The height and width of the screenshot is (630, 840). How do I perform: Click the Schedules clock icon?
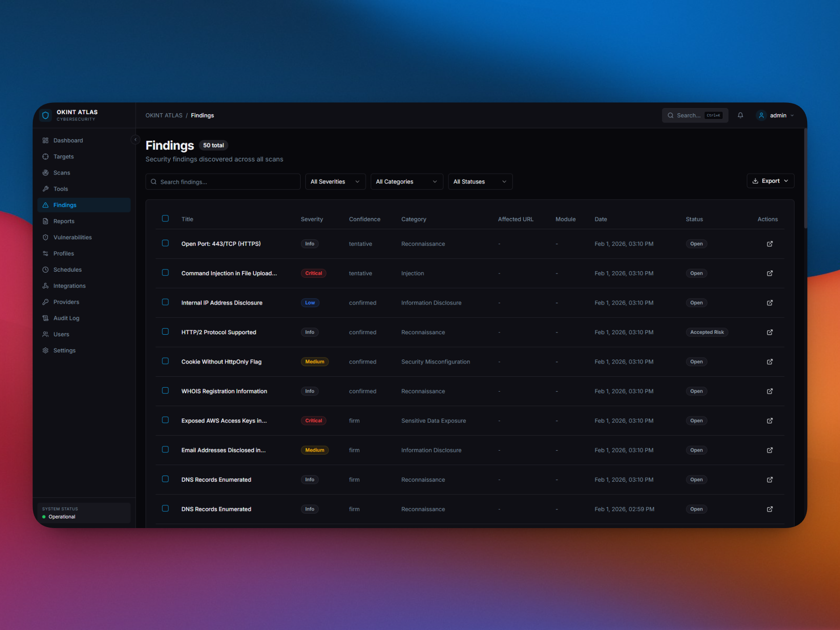tap(45, 269)
